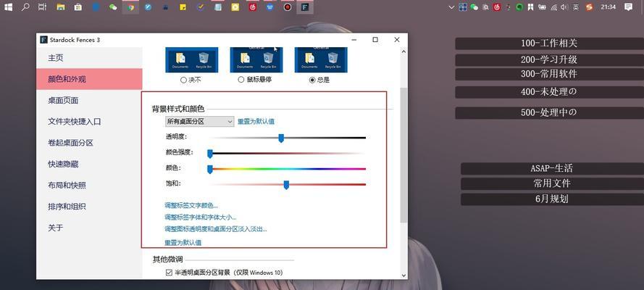Click the blue four-square grid tray icon
Screen dimensions: 644x290
[463, 7]
